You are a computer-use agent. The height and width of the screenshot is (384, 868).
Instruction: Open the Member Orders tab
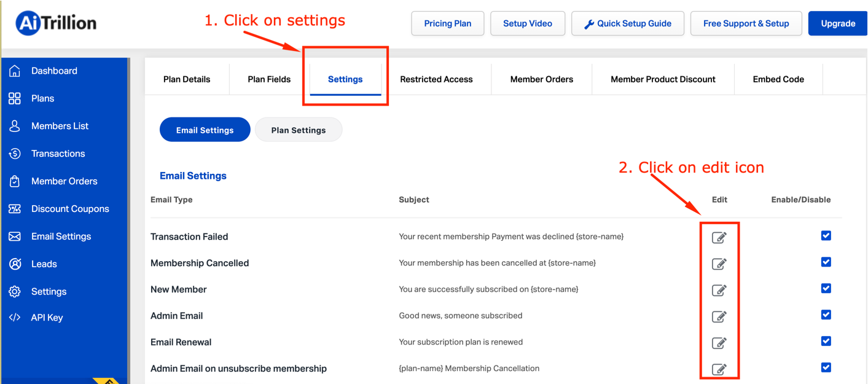542,79
